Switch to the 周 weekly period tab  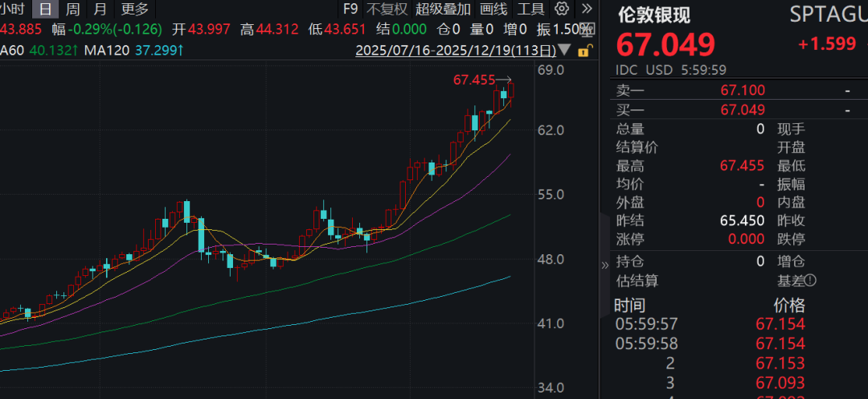click(x=72, y=9)
